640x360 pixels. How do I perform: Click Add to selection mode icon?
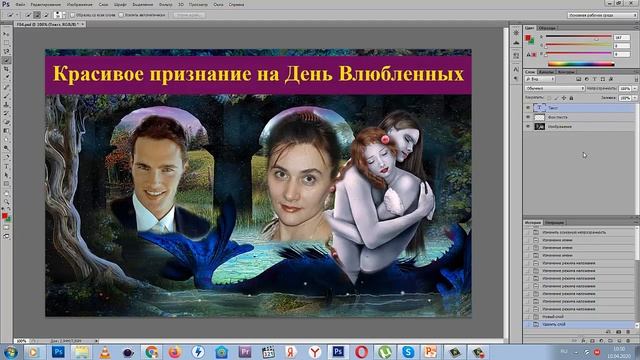click(37, 15)
